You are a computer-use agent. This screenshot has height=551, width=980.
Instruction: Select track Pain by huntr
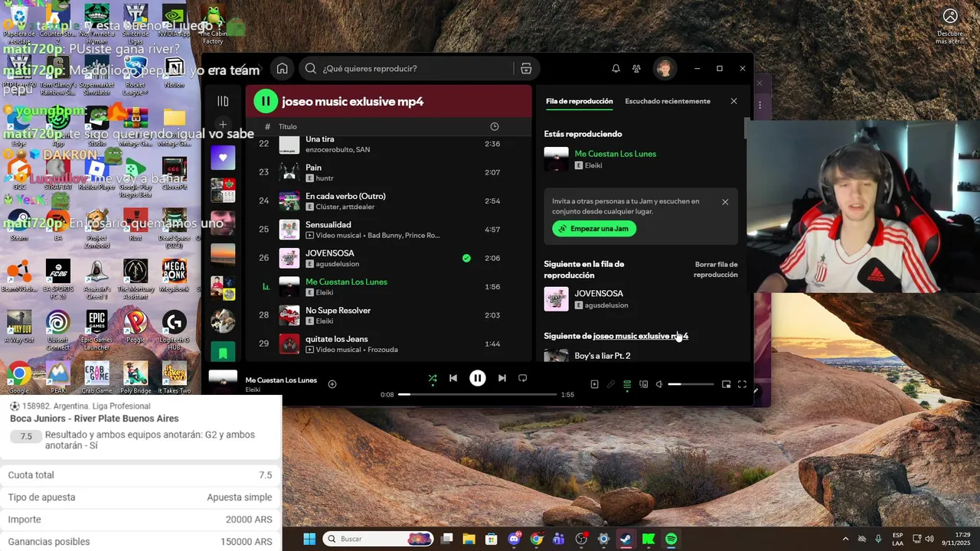(x=390, y=172)
